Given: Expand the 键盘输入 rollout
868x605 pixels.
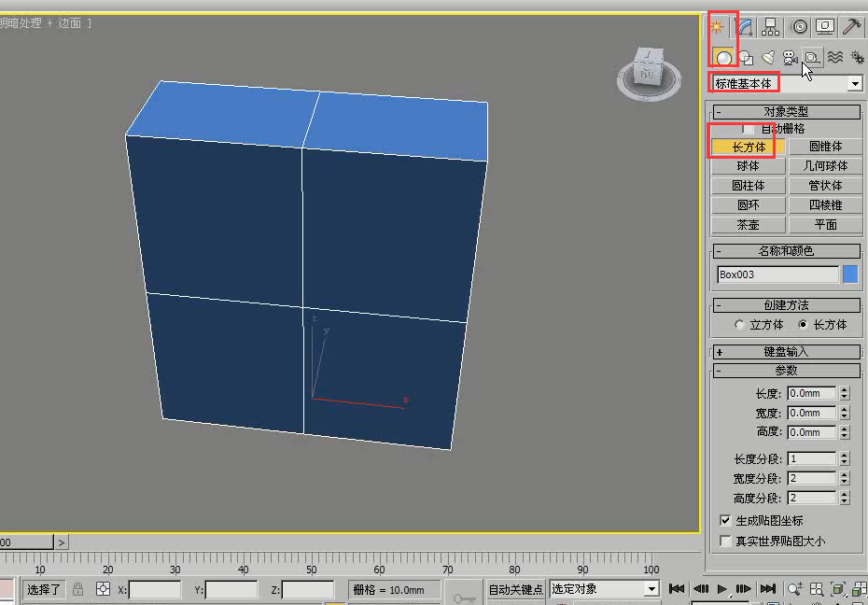Looking at the screenshot, I should click(787, 352).
